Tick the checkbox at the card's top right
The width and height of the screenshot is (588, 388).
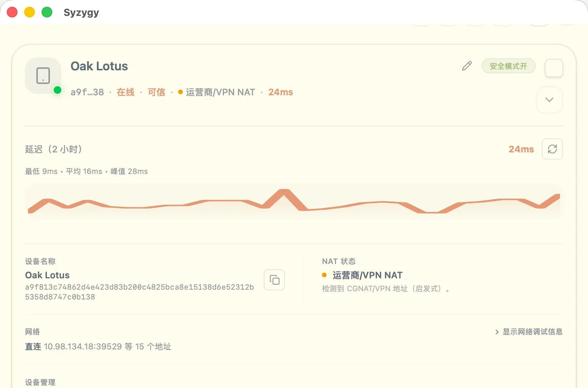tap(554, 68)
